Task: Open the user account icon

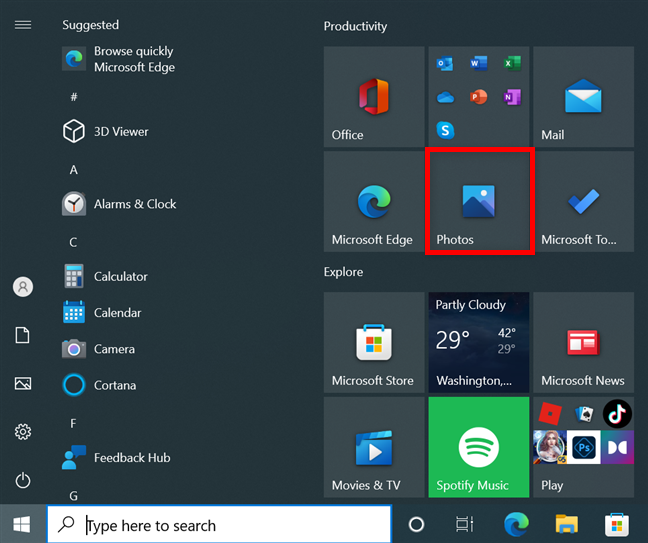Action: 23,286
